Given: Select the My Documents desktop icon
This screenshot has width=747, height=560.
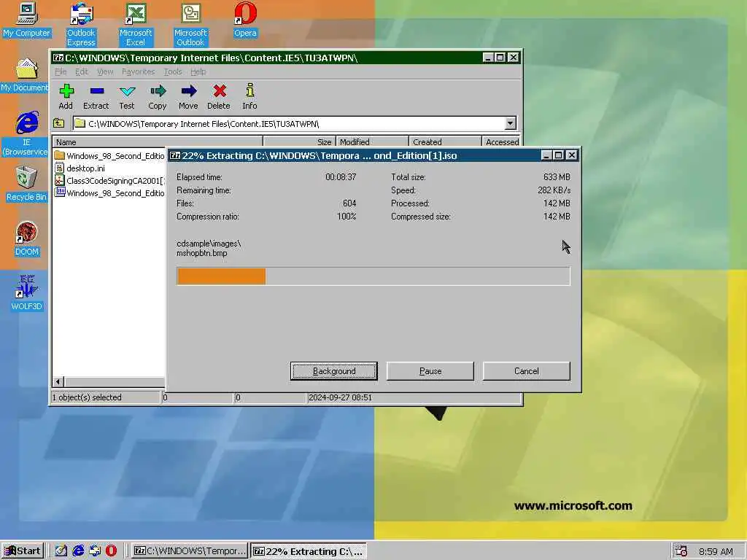Looking at the screenshot, I should point(25,75).
